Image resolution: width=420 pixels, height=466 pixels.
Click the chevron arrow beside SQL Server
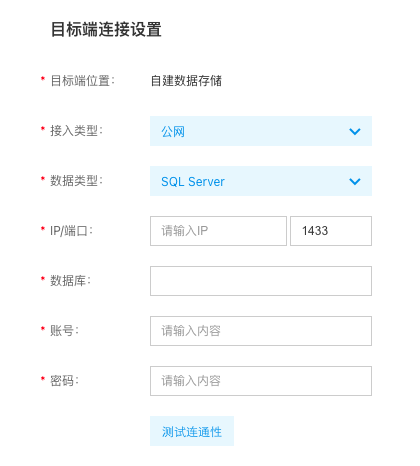tap(355, 181)
